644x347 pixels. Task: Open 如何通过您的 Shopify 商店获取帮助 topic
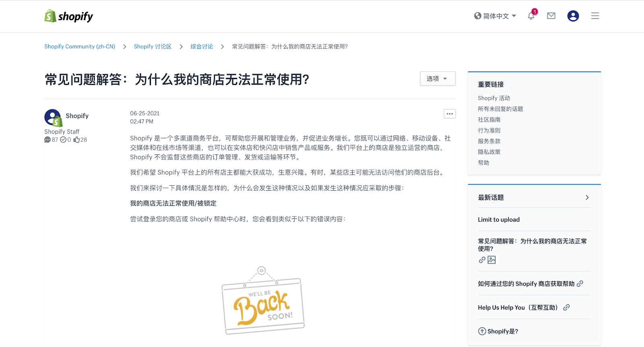pyautogui.click(x=526, y=284)
